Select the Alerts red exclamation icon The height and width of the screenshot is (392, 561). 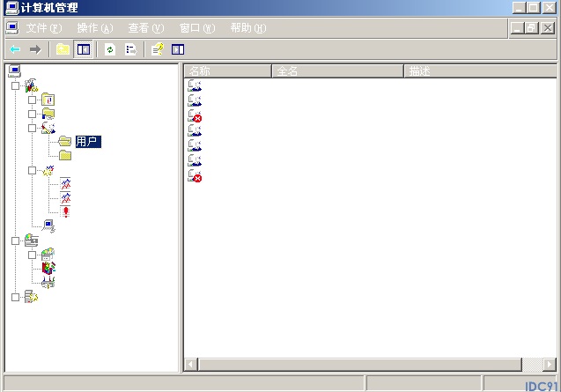tap(65, 211)
